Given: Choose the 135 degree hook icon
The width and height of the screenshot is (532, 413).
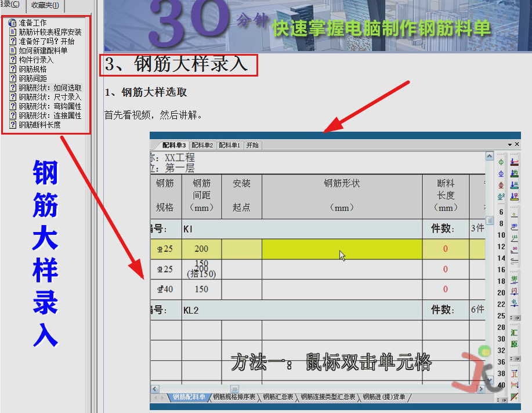Looking at the screenshot, I should click(x=515, y=238).
